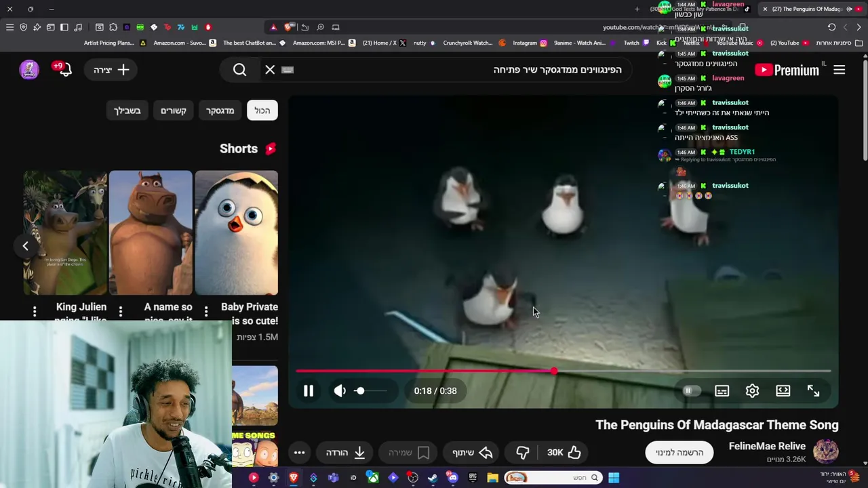Viewport: 868px width, 488px height.
Task: Open the Instagram bookmark
Action: coord(530,43)
